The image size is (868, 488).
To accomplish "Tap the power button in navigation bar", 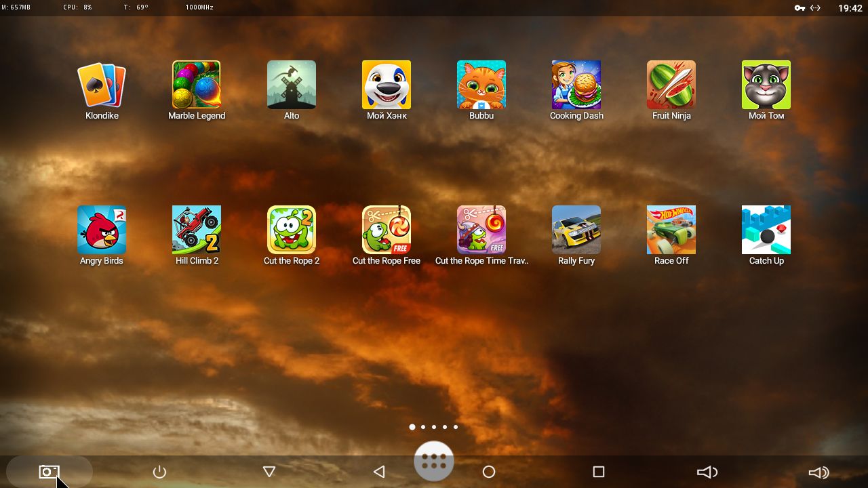I will (x=159, y=472).
